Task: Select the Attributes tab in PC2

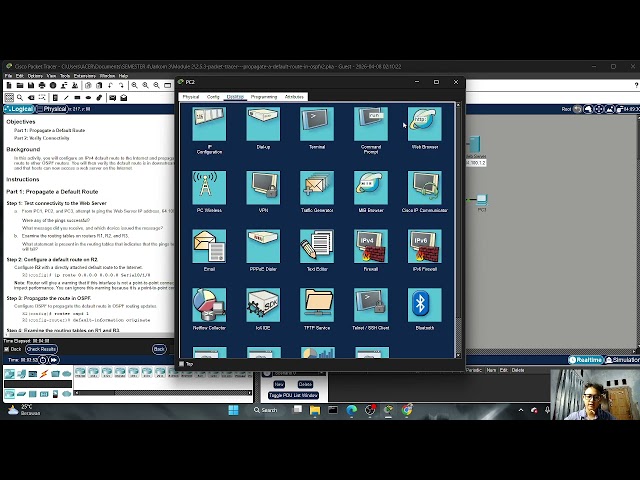Action: [x=294, y=97]
